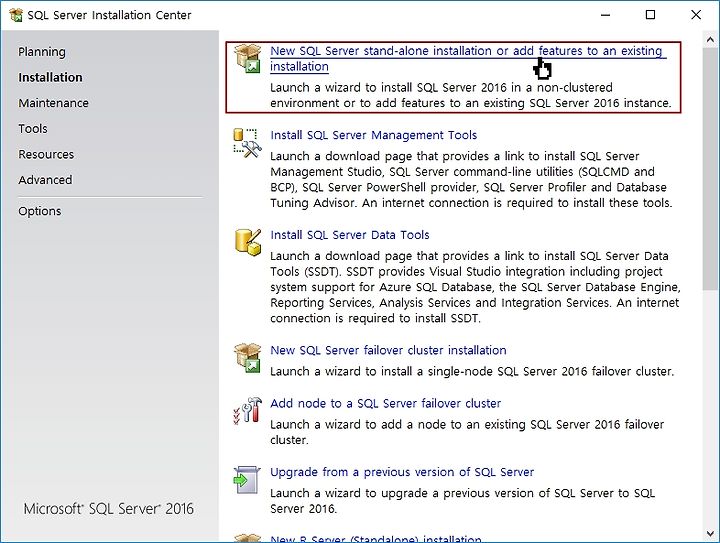
Task: Go to the Tools section
Action: [x=33, y=129]
